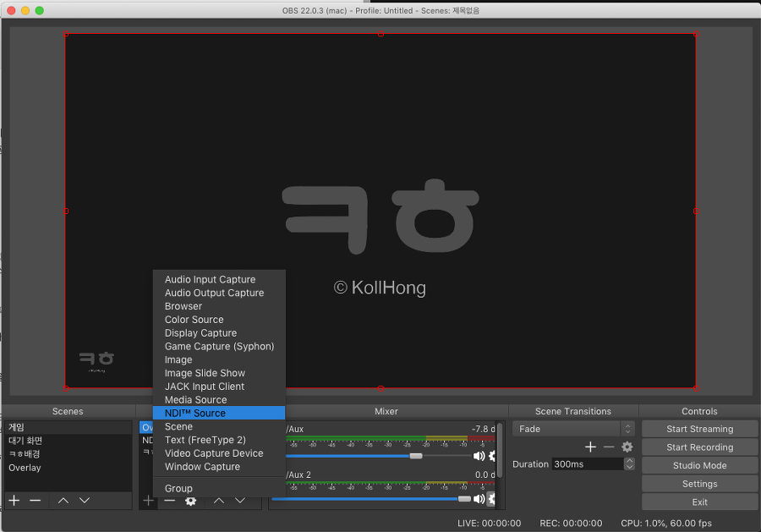Add a new scene with plus icon

click(x=14, y=501)
